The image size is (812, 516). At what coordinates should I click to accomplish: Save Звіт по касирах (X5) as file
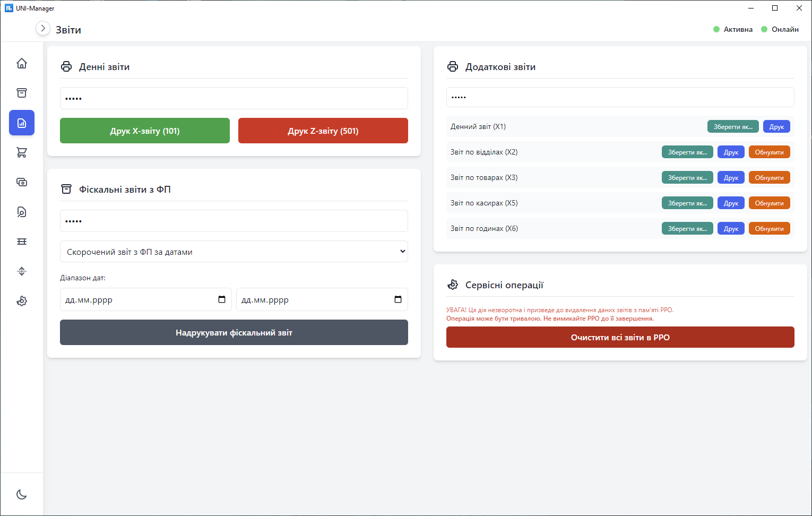687,203
